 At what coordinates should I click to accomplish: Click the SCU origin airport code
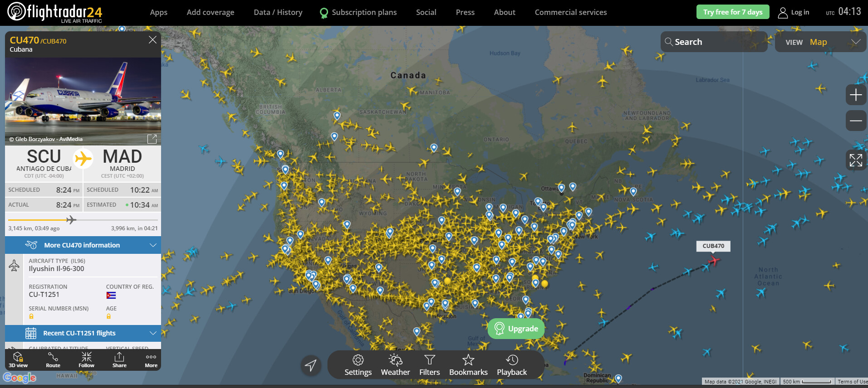click(x=44, y=156)
